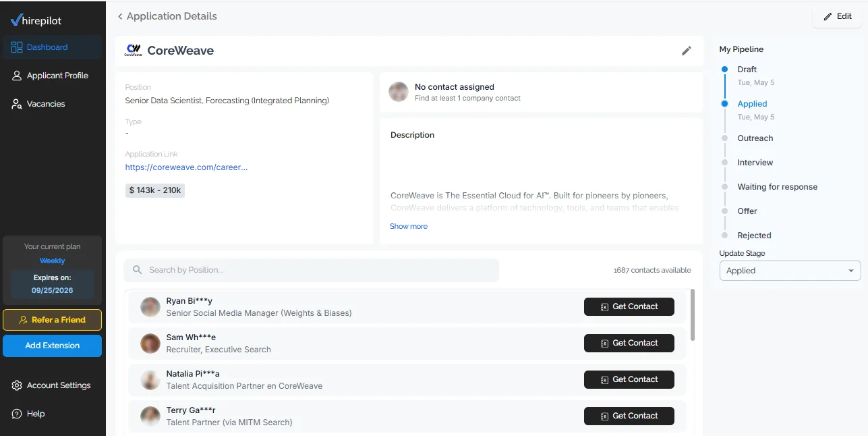
Task: Click Natalia Pi***a's avatar
Action: 150,380
